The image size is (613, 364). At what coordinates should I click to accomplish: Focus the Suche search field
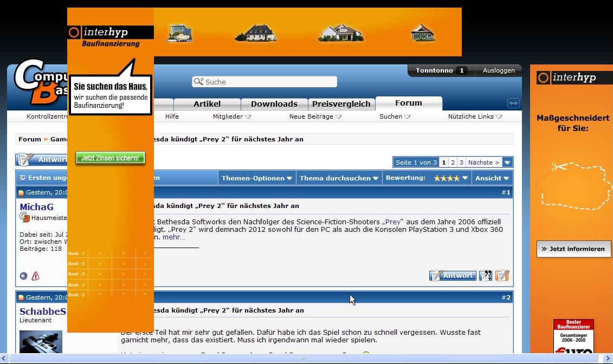264,82
